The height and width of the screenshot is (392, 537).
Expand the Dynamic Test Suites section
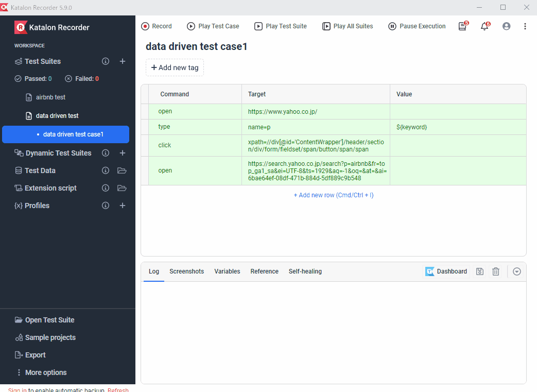click(x=58, y=153)
